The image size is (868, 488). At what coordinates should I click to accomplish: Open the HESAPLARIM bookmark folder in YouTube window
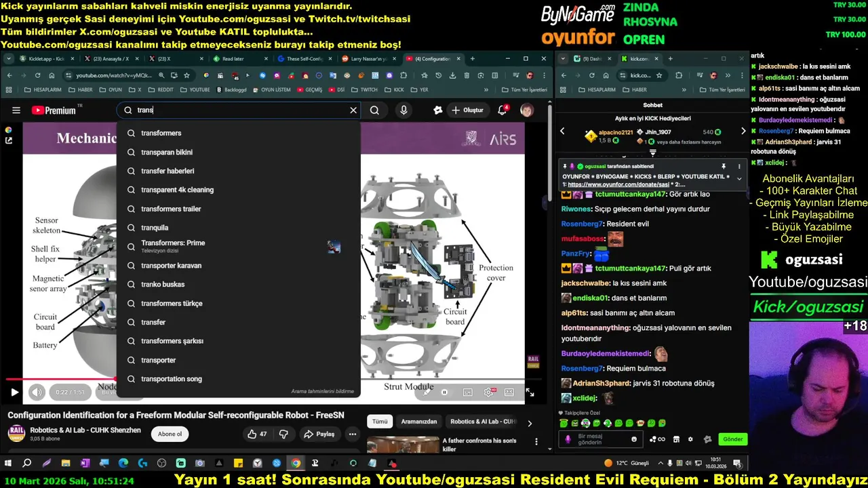tap(43, 89)
